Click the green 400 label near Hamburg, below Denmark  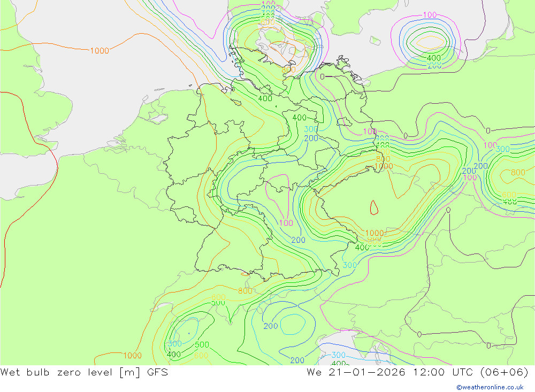(x=265, y=98)
